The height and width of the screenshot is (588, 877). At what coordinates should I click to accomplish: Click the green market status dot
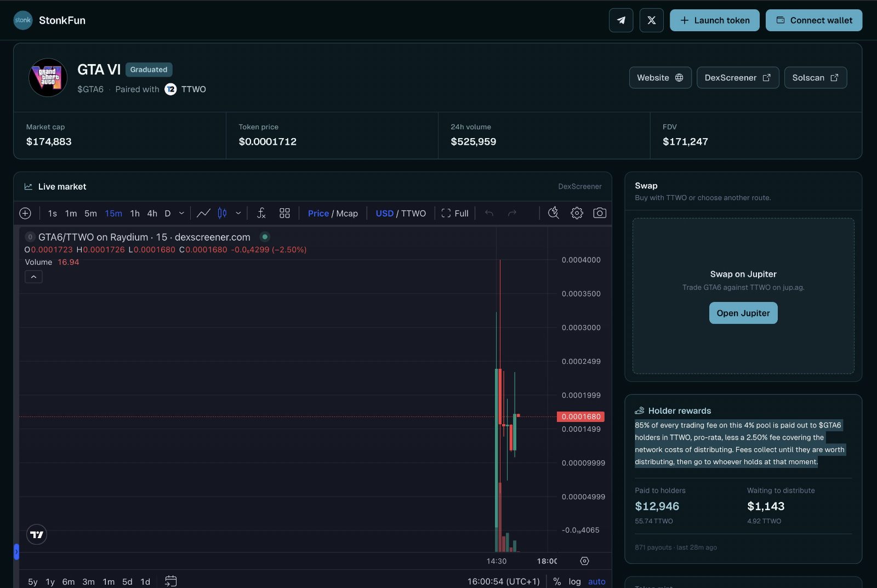click(265, 237)
